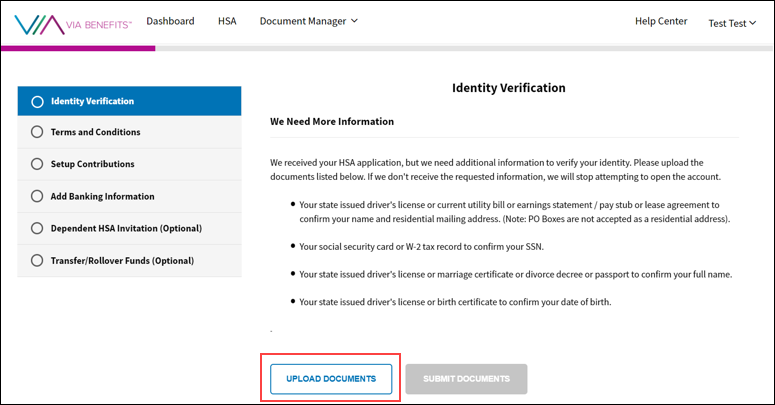Select the Identity Verification step
Image resolution: width=775 pixels, height=405 pixels.
(x=129, y=101)
